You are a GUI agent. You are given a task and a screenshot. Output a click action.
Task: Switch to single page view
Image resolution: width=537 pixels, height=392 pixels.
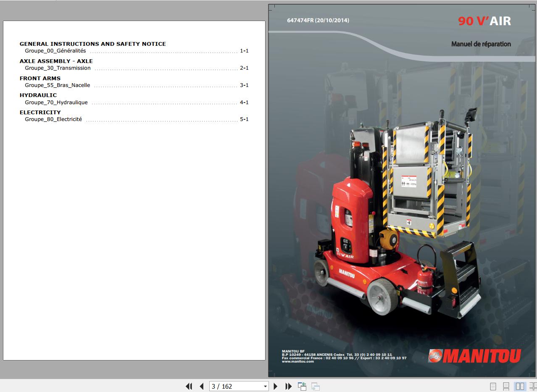coord(493,386)
